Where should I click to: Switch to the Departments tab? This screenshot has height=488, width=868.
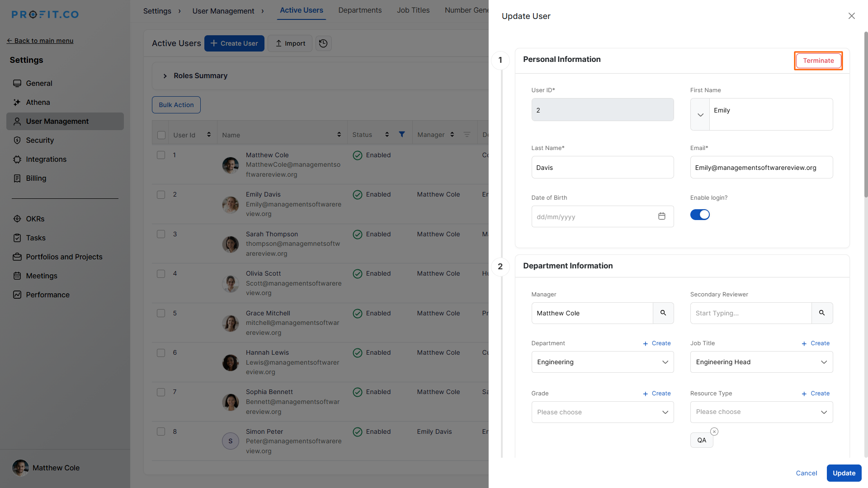tap(360, 10)
